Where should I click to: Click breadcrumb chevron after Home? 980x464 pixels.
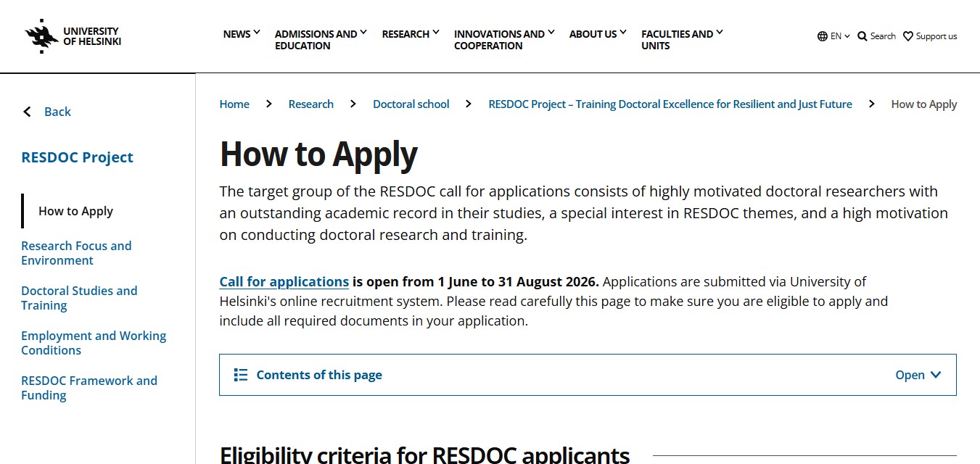coord(268,104)
